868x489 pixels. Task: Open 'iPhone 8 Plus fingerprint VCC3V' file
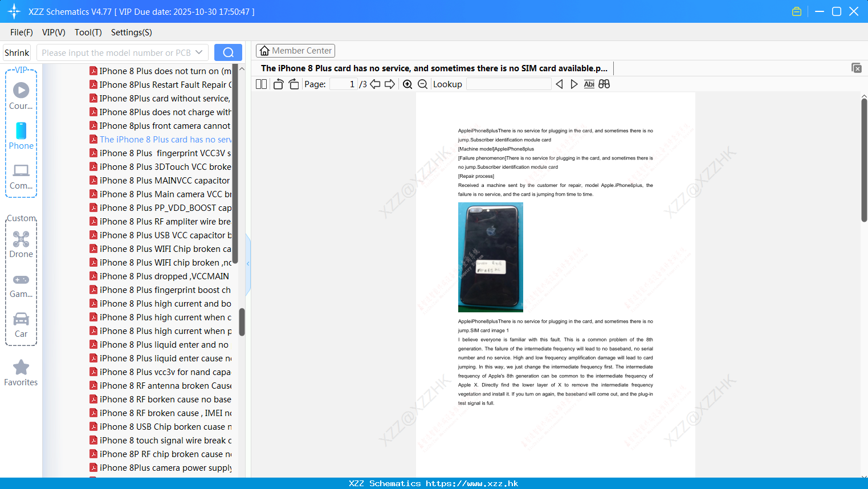[x=161, y=153]
